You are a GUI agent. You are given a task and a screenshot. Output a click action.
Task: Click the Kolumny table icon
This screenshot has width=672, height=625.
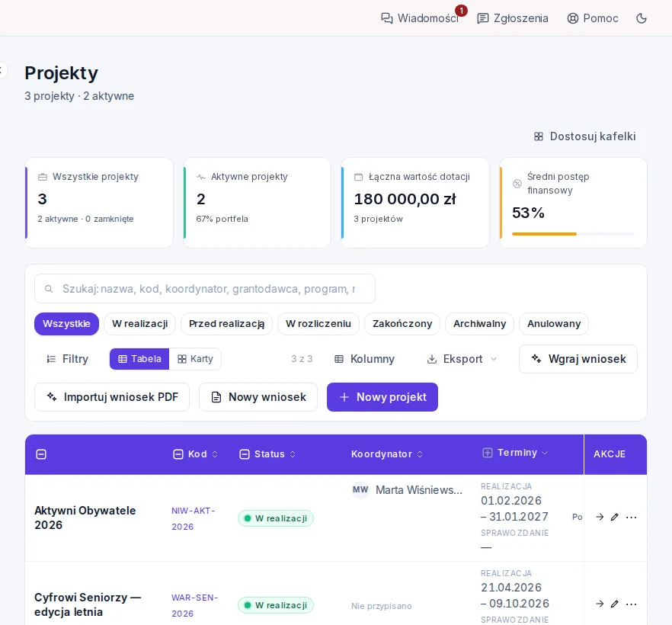tap(339, 359)
